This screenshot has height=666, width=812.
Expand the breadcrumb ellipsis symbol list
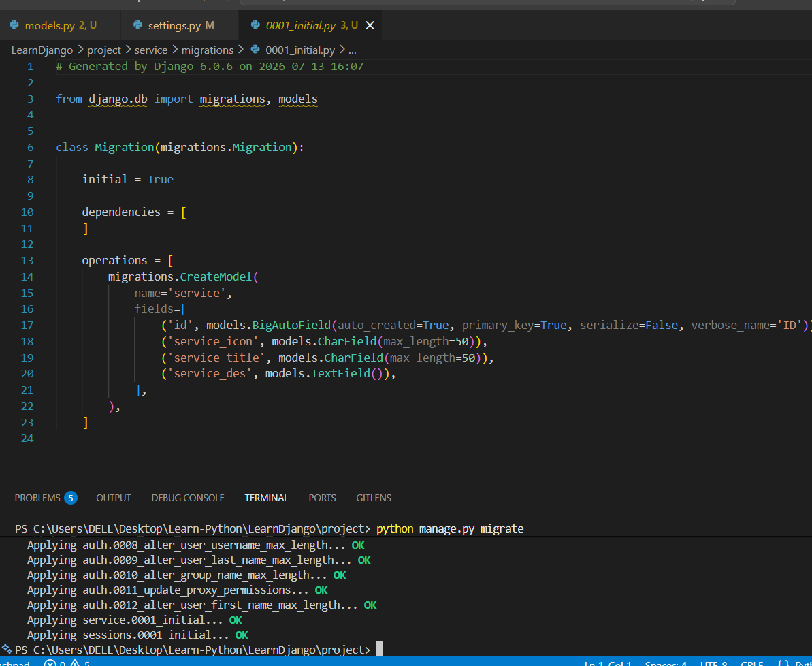352,50
